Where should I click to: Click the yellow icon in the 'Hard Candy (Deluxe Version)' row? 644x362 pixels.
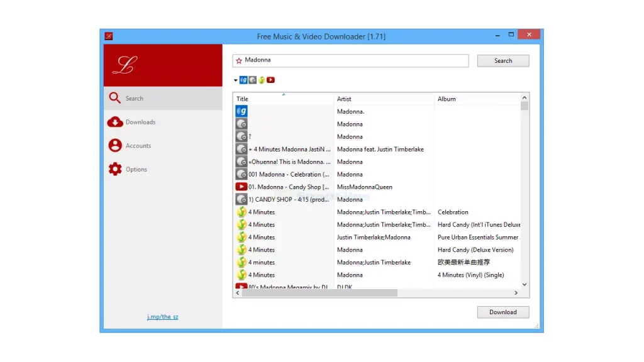click(241, 250)
